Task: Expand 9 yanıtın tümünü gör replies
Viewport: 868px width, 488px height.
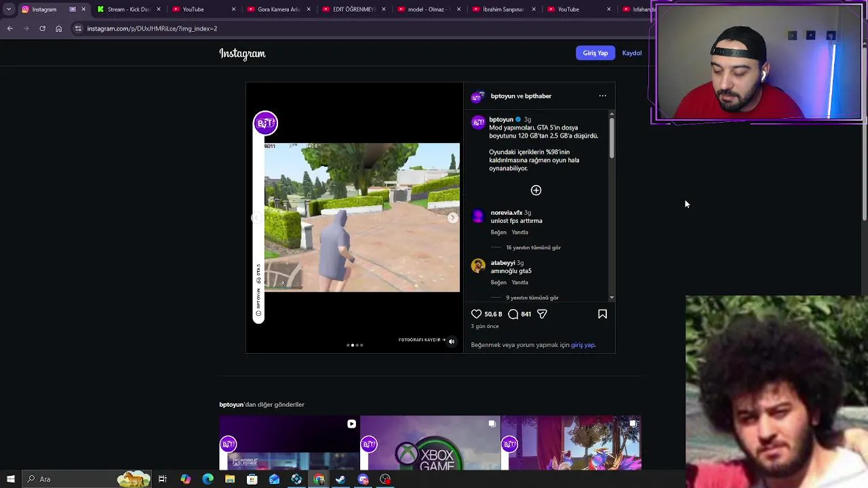Action: point(532,298)
